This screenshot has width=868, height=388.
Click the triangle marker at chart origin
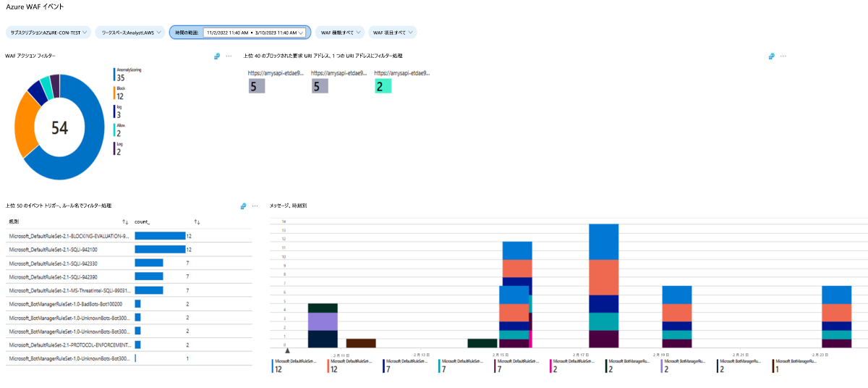click(288, 351)
